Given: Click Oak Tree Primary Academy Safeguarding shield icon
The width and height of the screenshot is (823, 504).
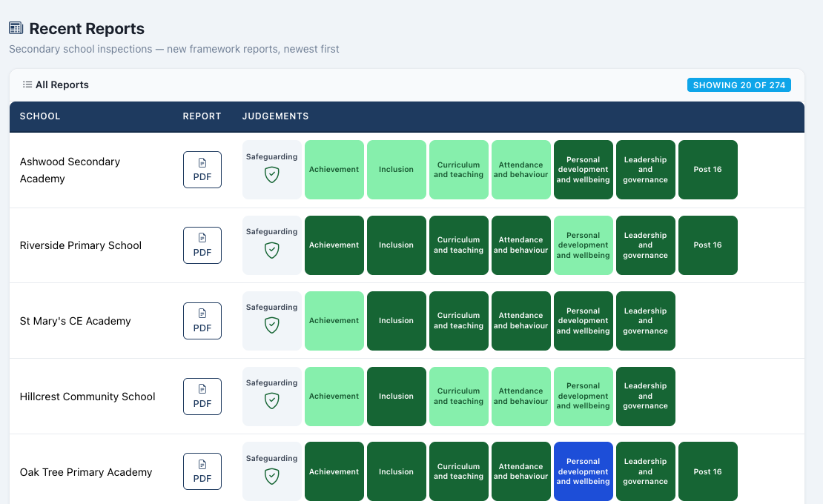Looking at the screenshot, I should [x=272, y=476].
